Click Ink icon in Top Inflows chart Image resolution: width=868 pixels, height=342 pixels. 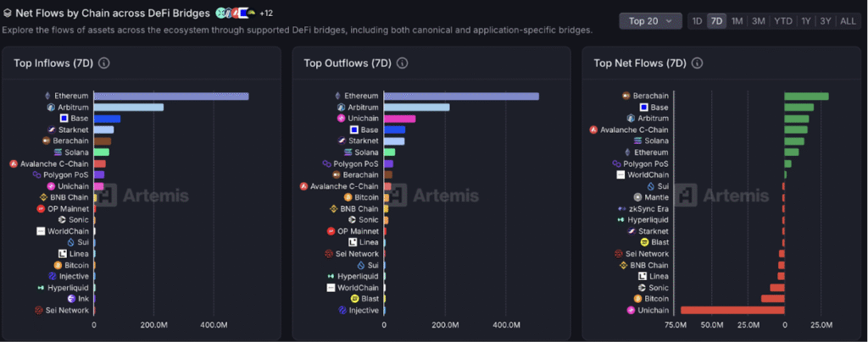click(71, 299)
